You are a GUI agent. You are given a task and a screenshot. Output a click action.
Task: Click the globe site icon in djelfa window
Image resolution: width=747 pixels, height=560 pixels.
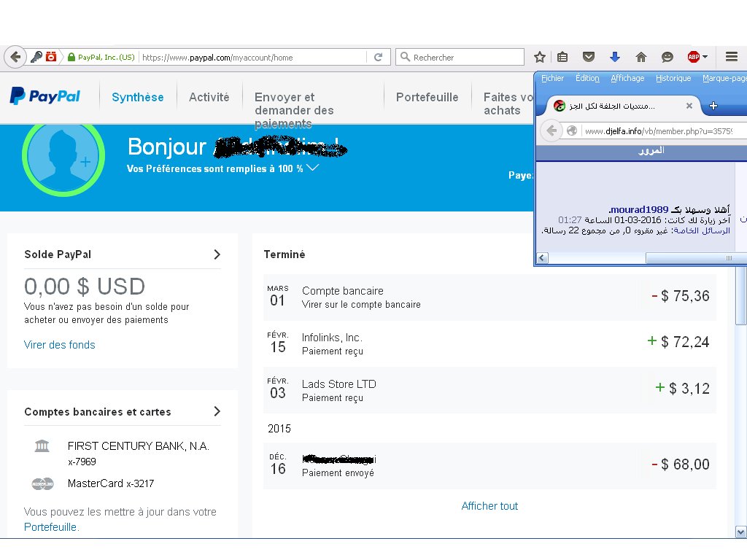(572, 131)
